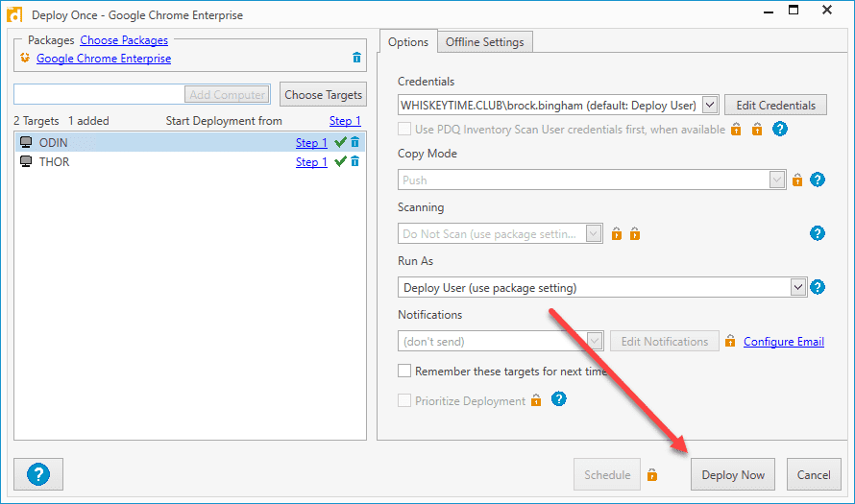This screenshot has width=855, height=504.
Task: Click Edit Notifications button
Action: pos(664,342)
